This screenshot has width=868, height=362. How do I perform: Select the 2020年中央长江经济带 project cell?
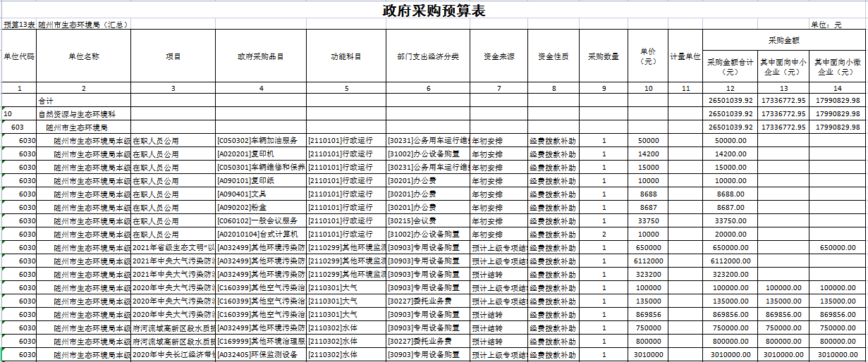click(x=173, y=355)
